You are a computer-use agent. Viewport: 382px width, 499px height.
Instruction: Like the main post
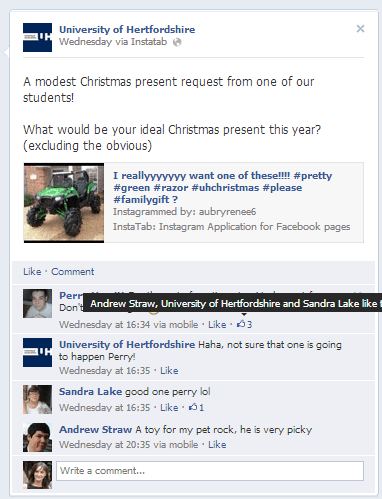[32, 272]
